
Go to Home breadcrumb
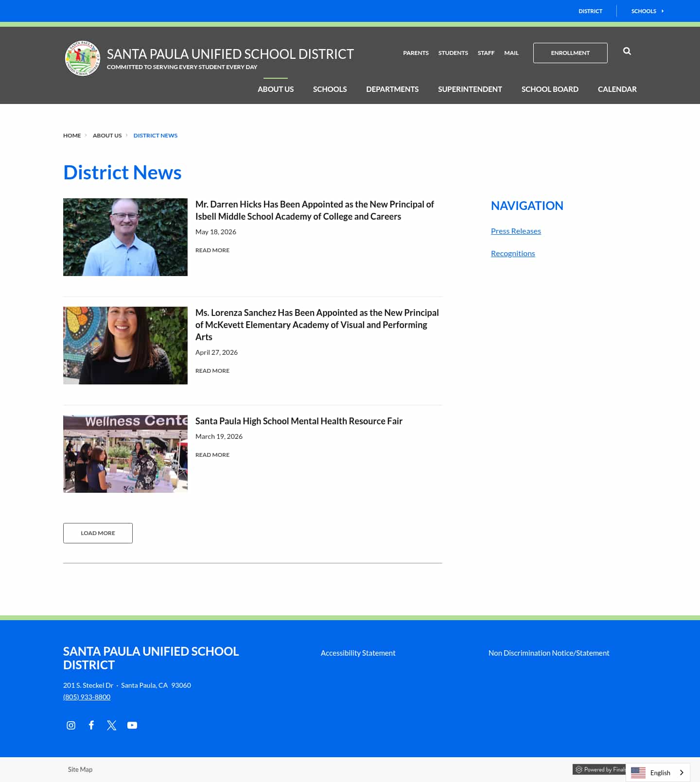[x=72, y=136]
